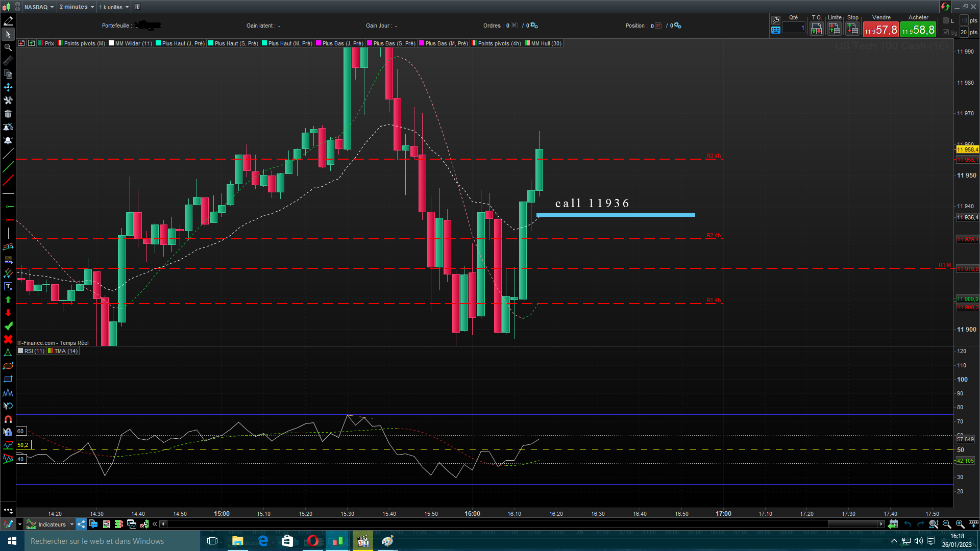Image resolution: width=980 pixels, height=551 pixels.
Task: Open RSI (11) indicator label
Action: click(x=34, y=351)
